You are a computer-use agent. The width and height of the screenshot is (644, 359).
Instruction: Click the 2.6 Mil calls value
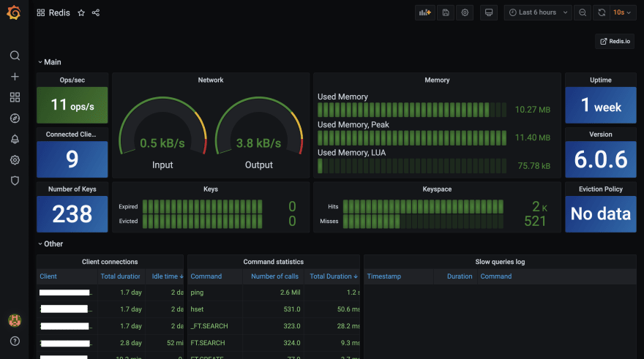coord(290,292)
